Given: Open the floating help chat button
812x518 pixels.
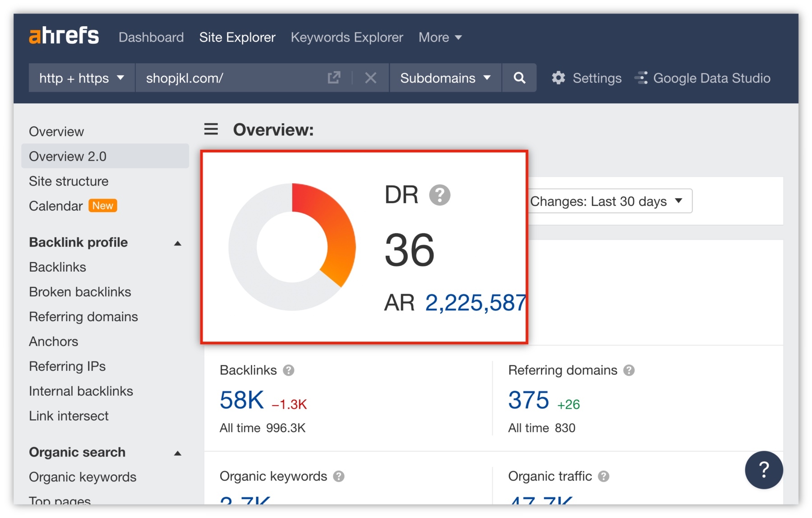Looking at the screenshot, I should (x=763, y=470).
